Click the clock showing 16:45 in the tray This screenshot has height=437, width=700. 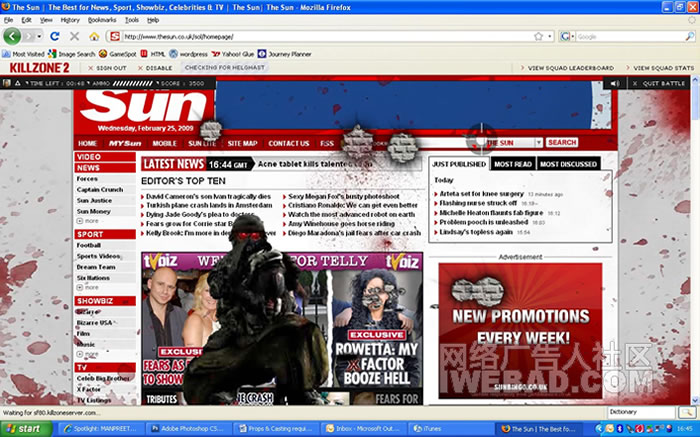(x=684, y=429)
